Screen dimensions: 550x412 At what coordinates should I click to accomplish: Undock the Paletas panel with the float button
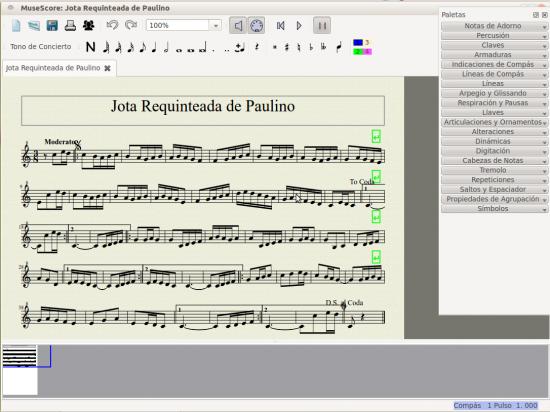click(x=536, y=15)
